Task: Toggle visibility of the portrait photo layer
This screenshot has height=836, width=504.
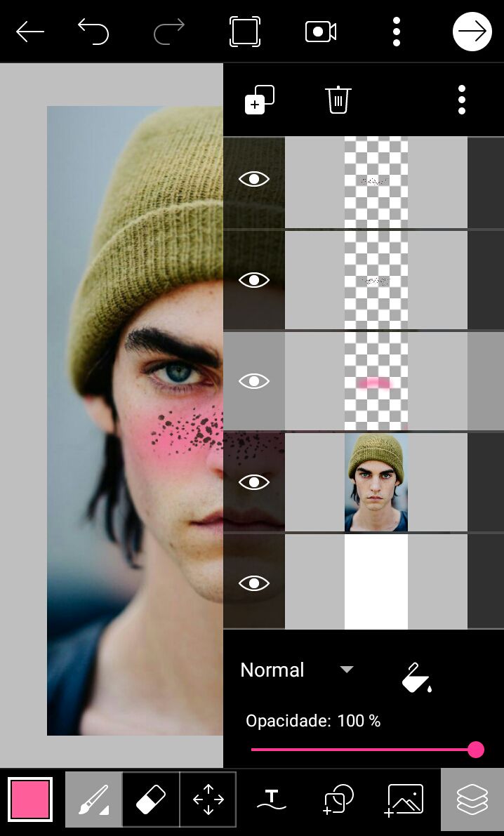Action: click(254, 482)
